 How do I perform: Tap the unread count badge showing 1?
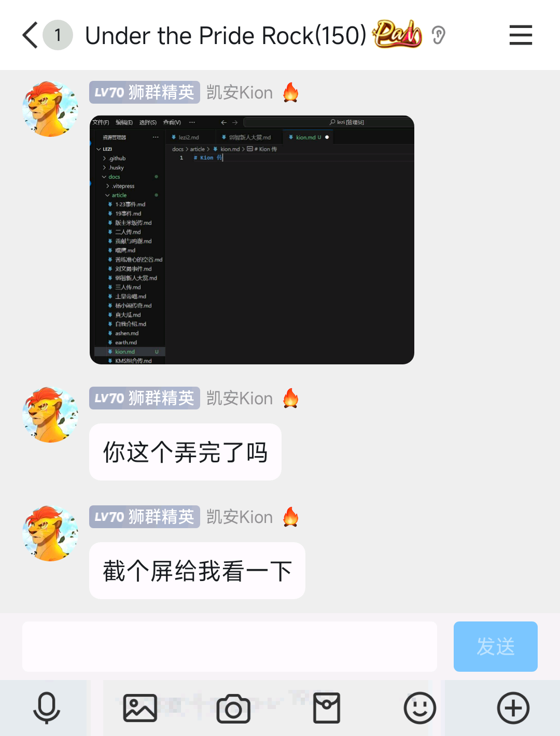pyautogui.click(x=58, y=35)
